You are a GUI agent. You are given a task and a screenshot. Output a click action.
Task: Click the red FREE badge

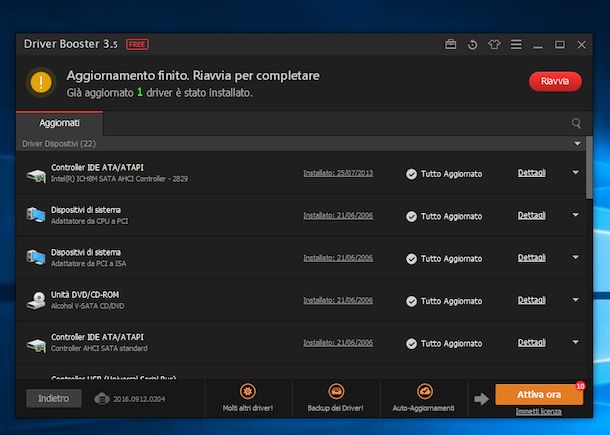137,44
